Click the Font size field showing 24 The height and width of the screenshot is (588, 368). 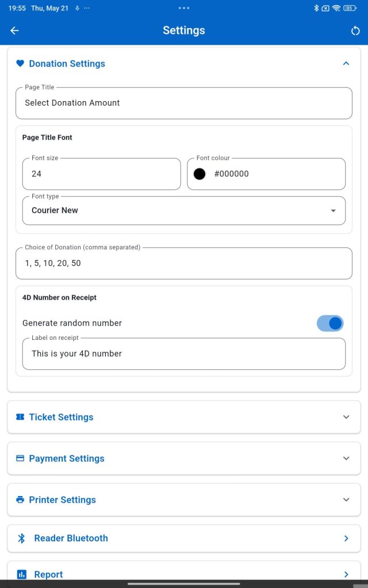click(101, 174)
